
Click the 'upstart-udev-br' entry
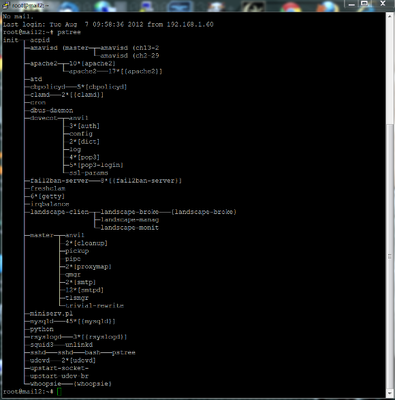click(60, 376)
